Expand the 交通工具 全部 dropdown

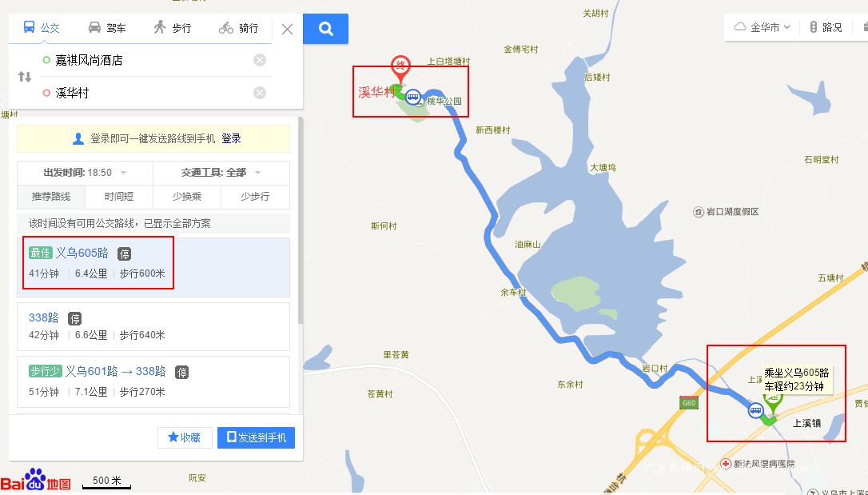coord(221,173)
